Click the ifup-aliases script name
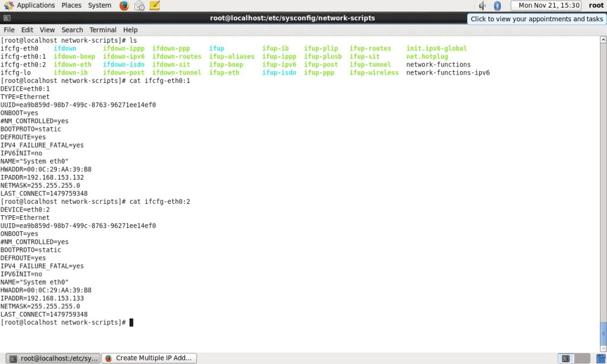The height and width of the screenshot is (364, 607). point(232,56)
